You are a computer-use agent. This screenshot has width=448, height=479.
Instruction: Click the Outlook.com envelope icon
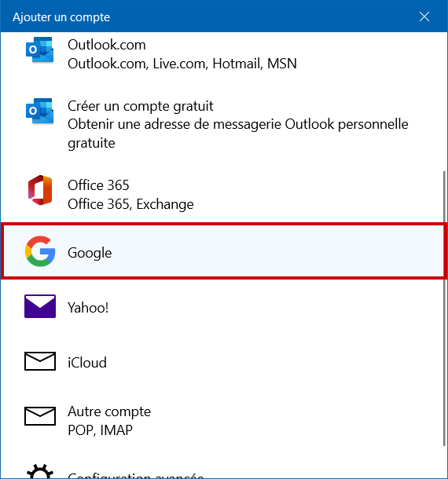point(40,49)
